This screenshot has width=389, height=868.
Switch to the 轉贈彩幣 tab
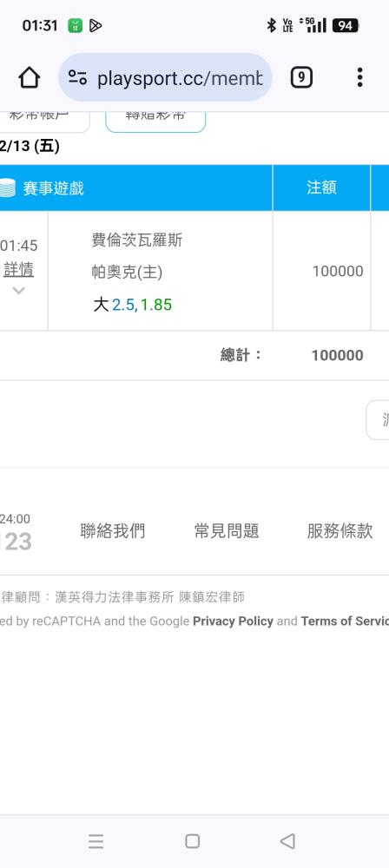click(155, 120)
